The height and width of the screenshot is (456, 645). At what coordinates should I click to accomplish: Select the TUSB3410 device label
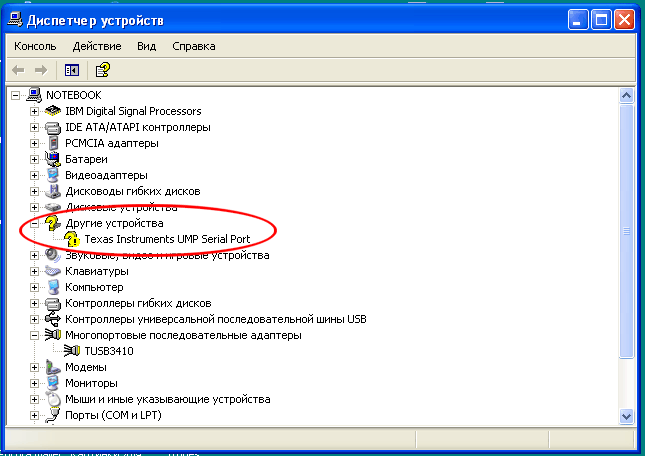(x=109, y=351)
